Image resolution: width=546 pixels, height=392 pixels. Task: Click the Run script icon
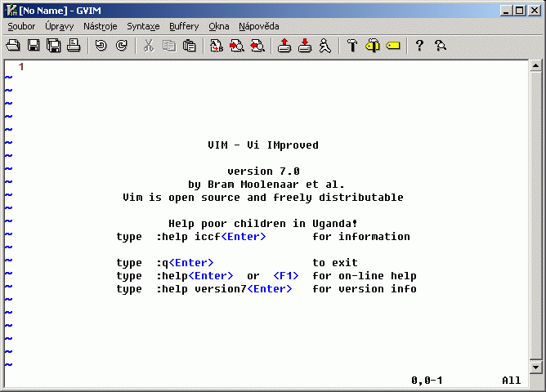click(x=324, y=46)
